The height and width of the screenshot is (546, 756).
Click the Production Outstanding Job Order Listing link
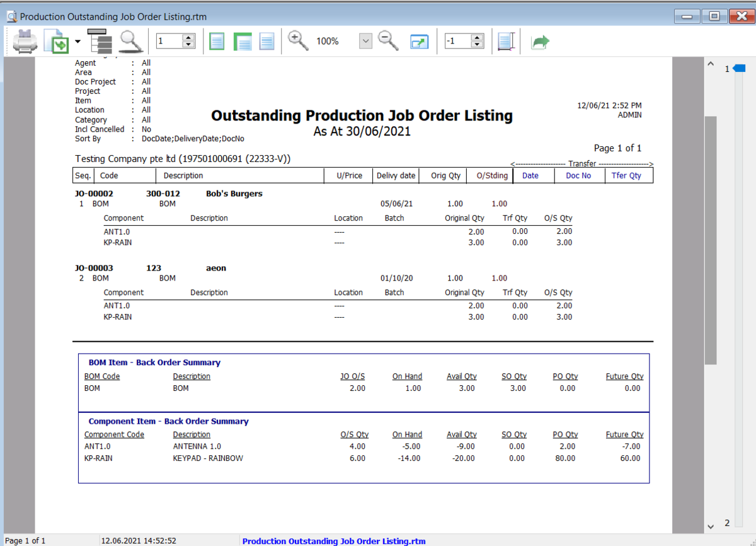[333, 540]
